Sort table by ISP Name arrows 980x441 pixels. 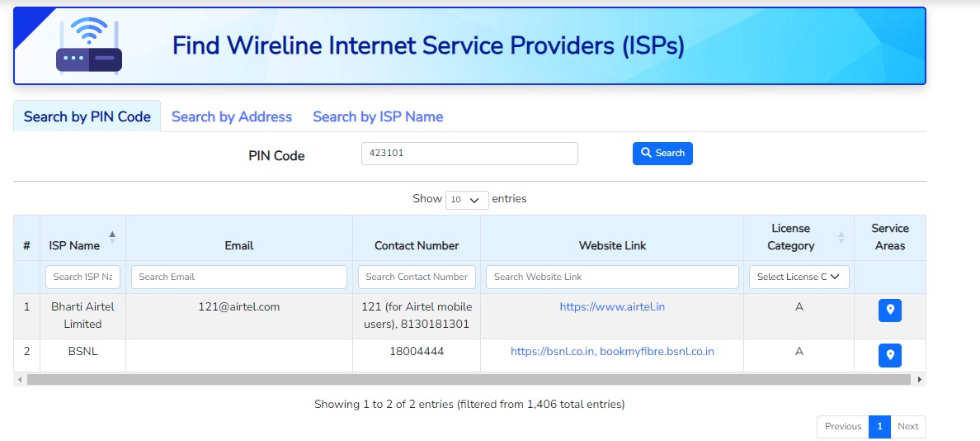click(x=112, y=237)
